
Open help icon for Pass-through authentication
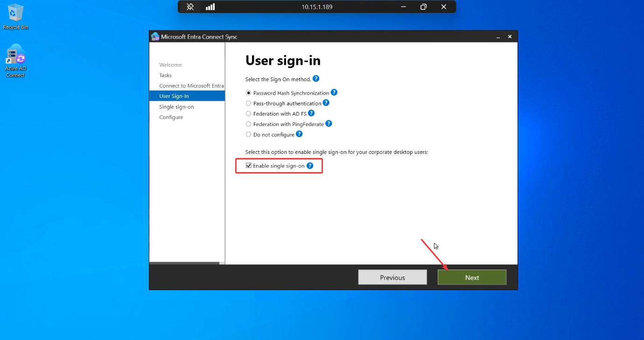pyautogui.click(x=326, y=103)
